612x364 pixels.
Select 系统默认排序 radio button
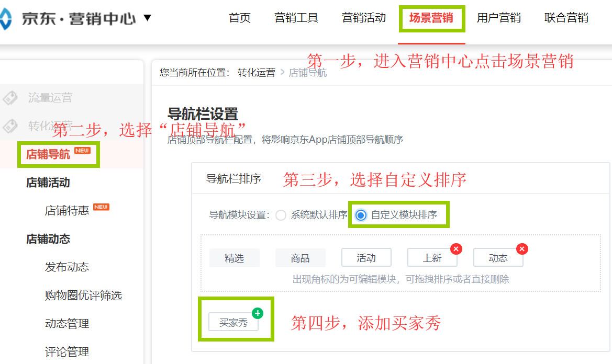[x=281, y=215]
